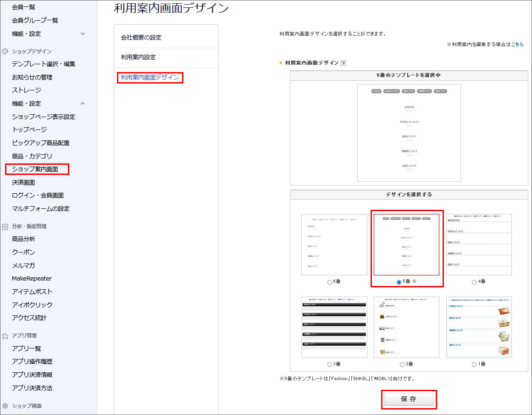Click the help question mark icon
532x415 pixels.
coord(344,63)
